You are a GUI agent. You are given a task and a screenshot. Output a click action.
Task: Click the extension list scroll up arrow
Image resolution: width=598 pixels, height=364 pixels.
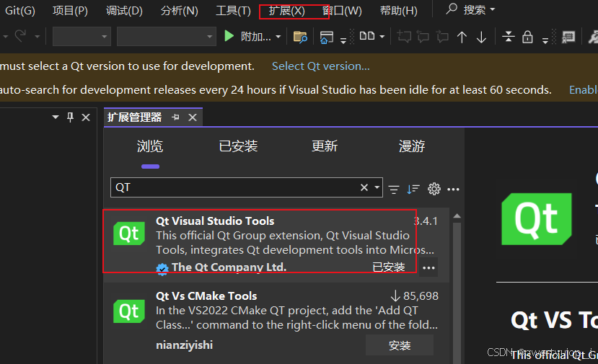click(x=457, y=216)
